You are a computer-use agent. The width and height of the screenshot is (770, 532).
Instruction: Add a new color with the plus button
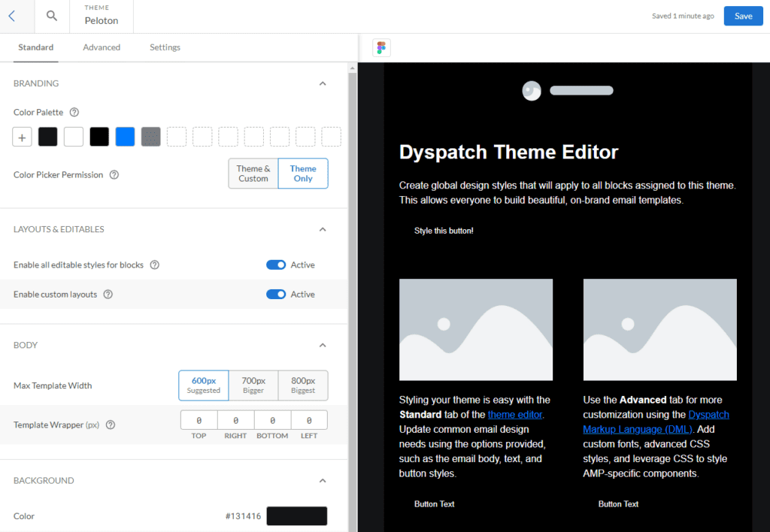[x=22, y=137]
